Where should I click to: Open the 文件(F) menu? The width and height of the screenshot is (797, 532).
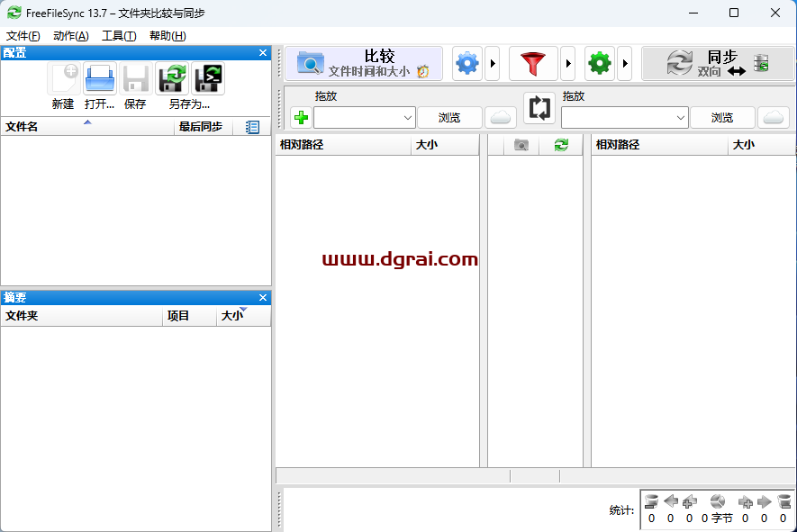[x=23, y=36]
